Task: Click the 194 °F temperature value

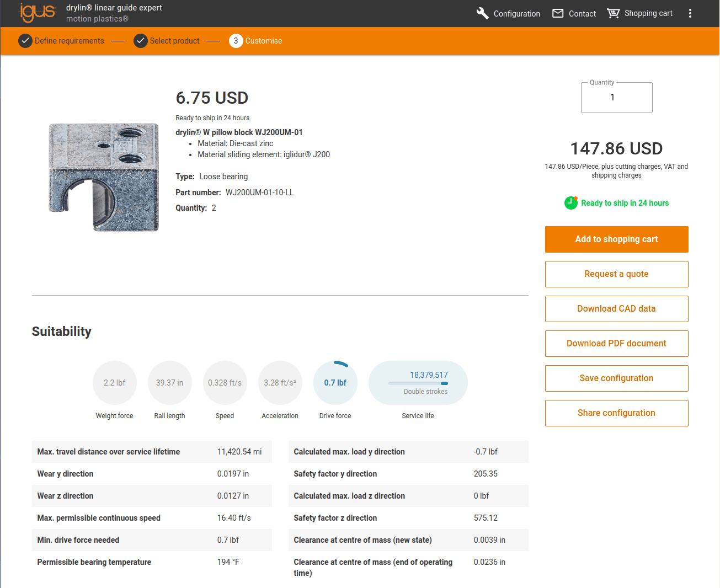Action: pos(228,562)
